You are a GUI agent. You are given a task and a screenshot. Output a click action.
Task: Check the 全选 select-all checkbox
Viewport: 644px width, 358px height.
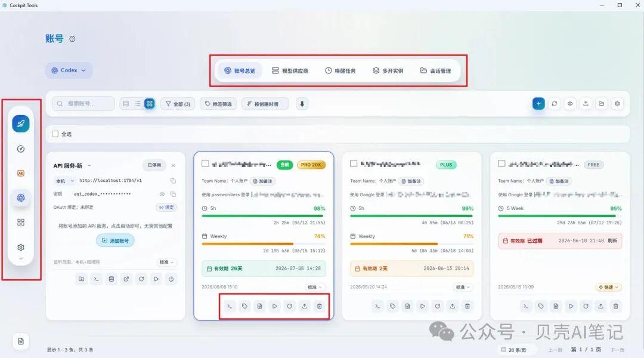tap(55, 134)
